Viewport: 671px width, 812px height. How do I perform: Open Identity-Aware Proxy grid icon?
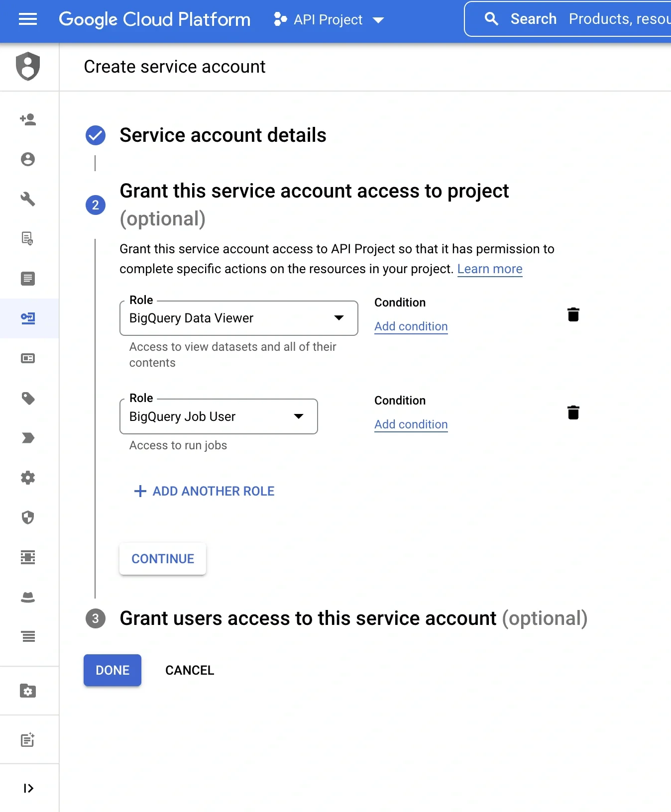28,557
